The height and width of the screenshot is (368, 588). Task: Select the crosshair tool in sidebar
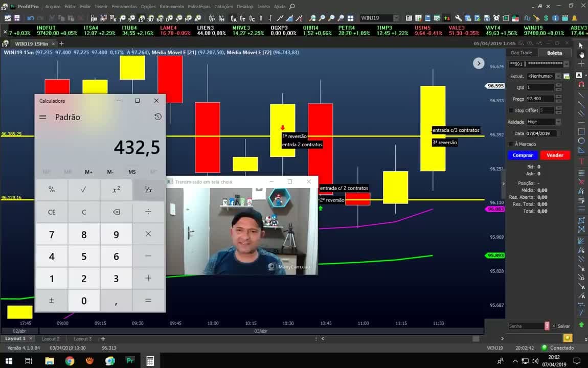tap(581, 64)
